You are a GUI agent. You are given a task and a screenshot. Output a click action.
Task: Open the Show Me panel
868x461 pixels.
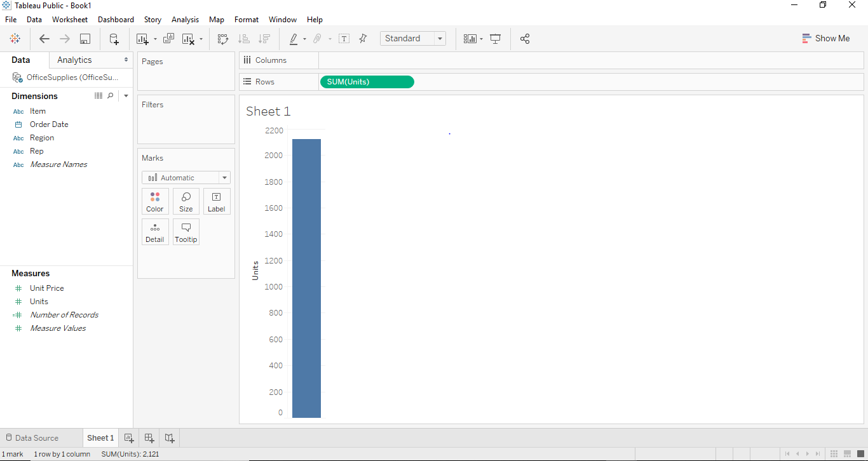(826, 38)
